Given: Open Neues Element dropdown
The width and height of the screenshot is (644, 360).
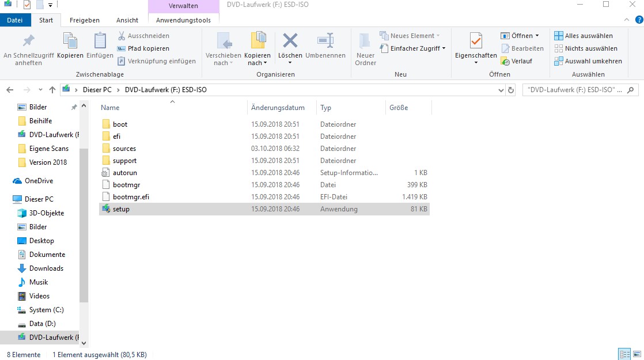Looking at the screenshot, I should click(x=410, y=36).
